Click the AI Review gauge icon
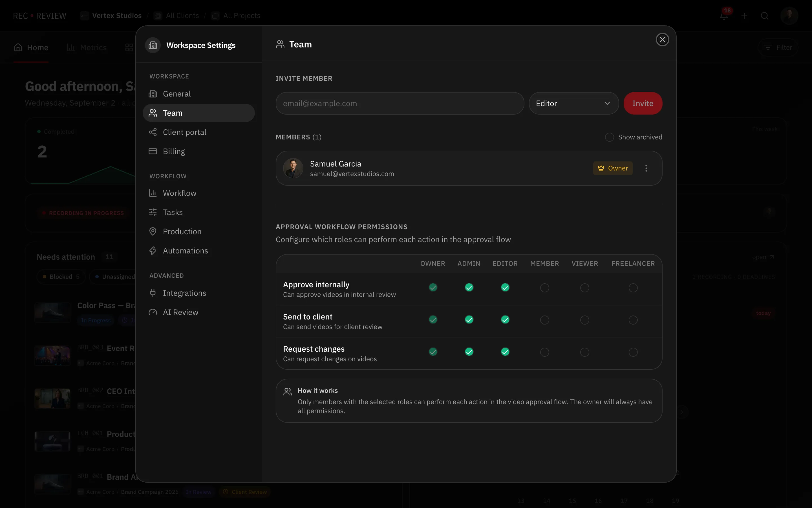Image resolution: width=812 pixels, height=508 pixels. (x=153, y=312)
